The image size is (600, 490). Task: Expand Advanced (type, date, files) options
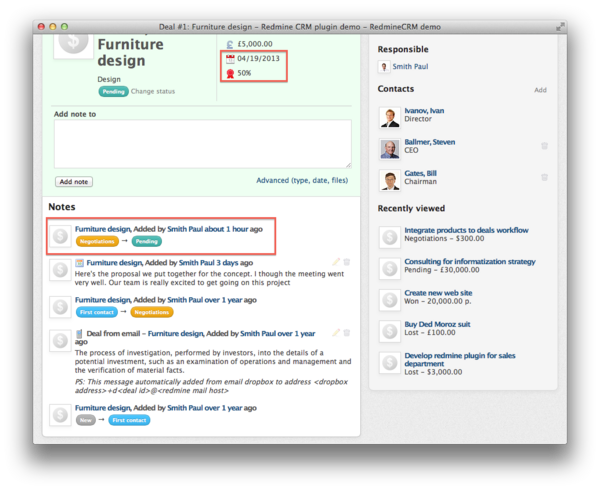click(x=302, y=181)
